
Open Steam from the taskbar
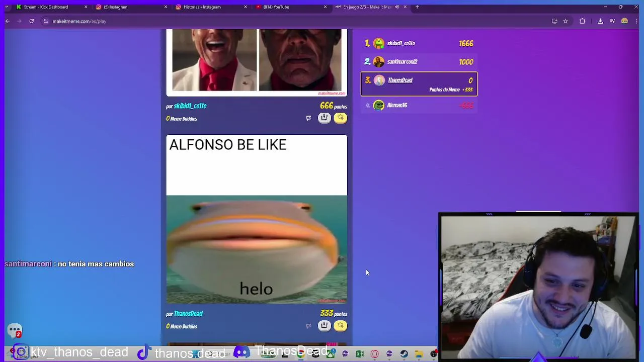point(404,354)
